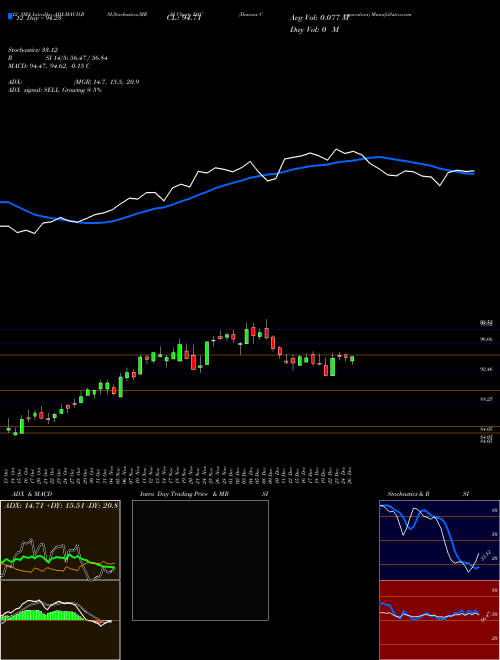Click the 88.25 price axis label
The image size is (500, 660).
486,398
